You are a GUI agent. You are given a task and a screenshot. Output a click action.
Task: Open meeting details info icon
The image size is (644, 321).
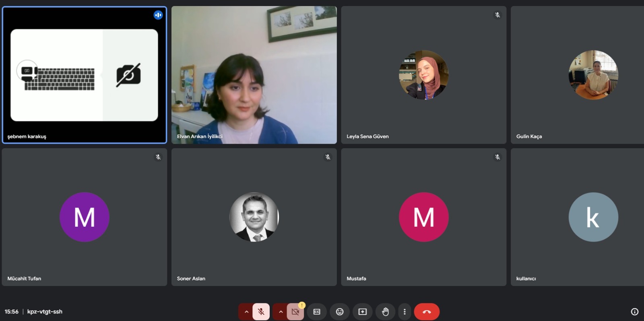(x=635, y=312)
